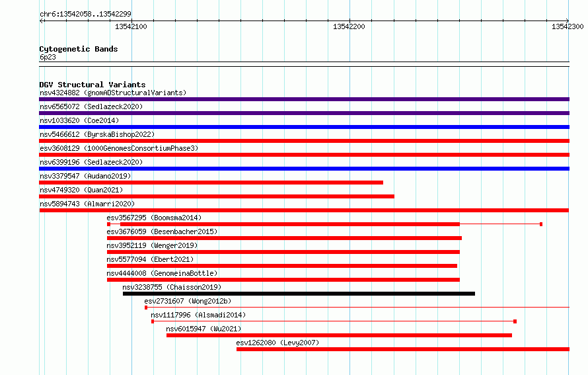This screenshot has height=375, width=588.
Task: Click nsv1117996 left start marker square
Action: [152, 321]
